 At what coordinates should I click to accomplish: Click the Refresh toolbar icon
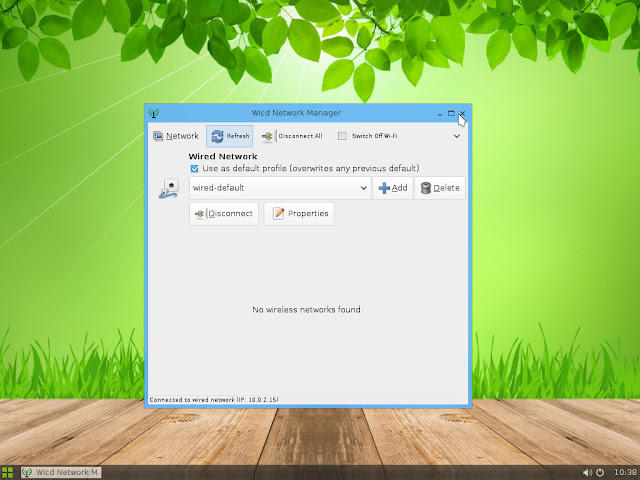coord(217,136)
